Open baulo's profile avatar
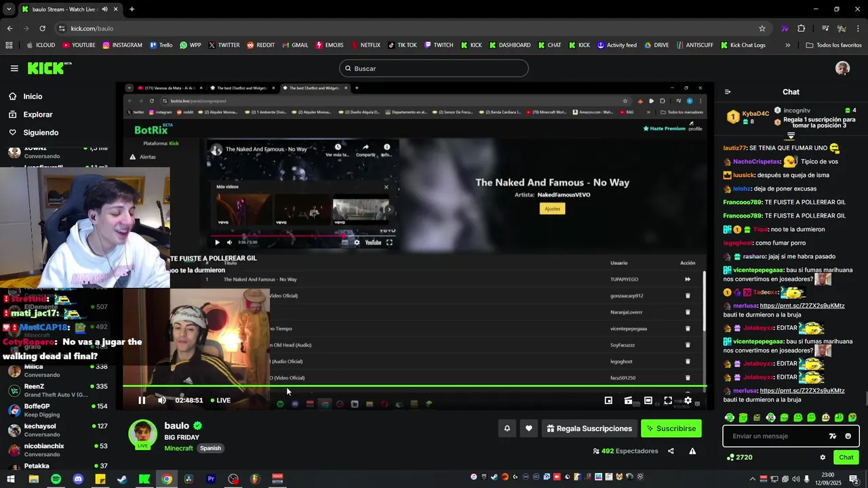The width and height of the screenshot is (868, 488). (143, 434)
